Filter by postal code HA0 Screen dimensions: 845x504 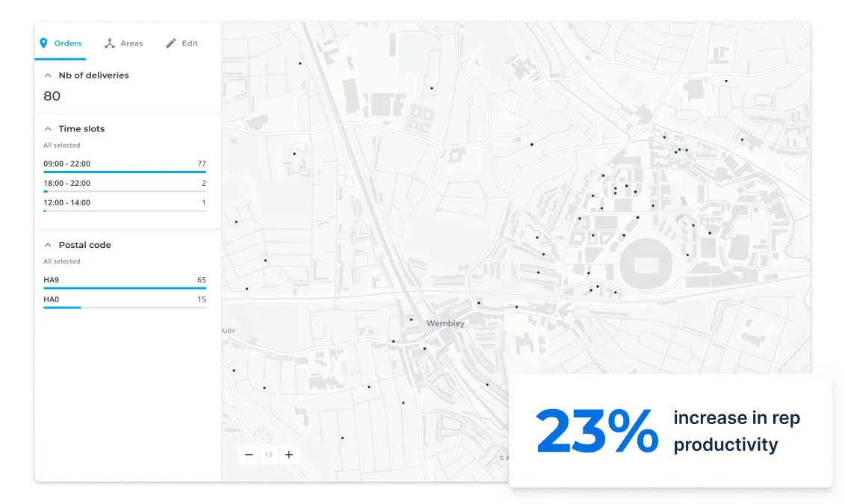pyautogui.click(x=51, y=299)
